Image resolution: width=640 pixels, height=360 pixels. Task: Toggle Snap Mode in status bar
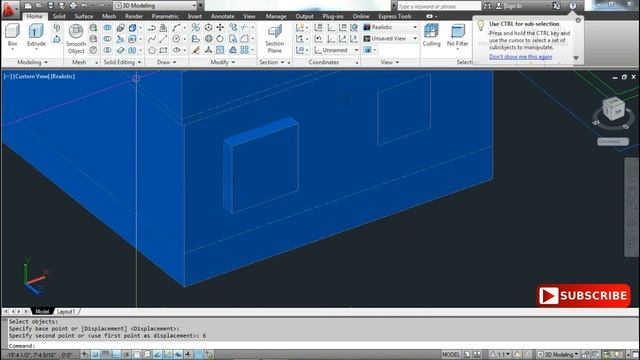(x=95, y=355)
